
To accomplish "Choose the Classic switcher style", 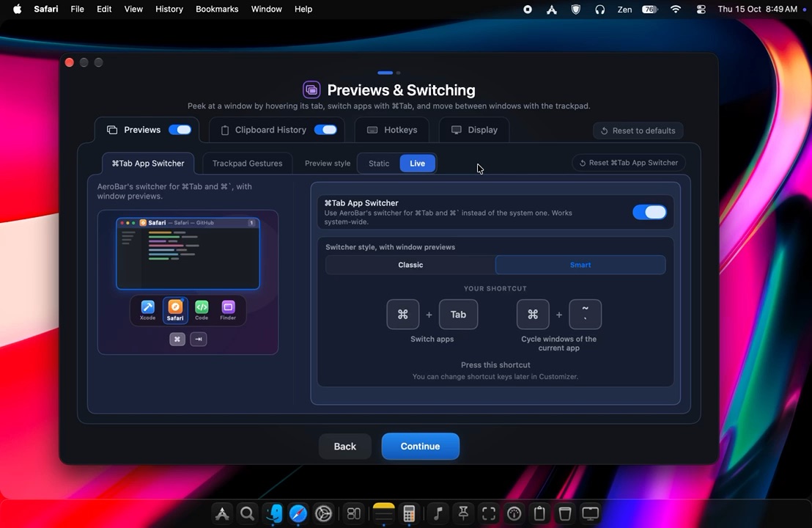I will click(410, 265).
